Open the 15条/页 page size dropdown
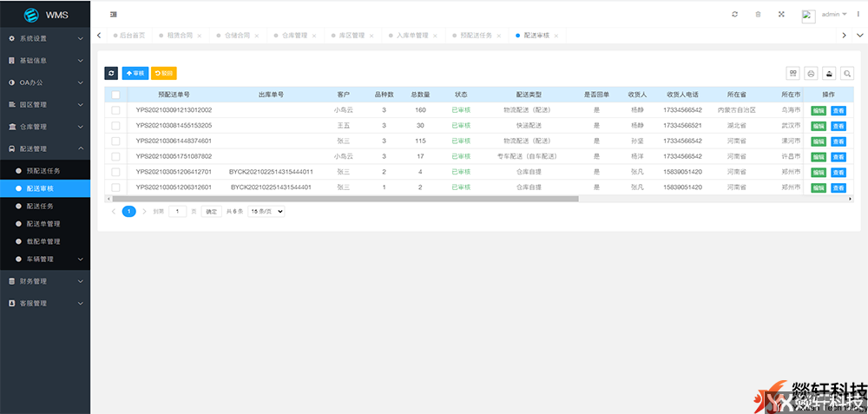Viewport: 868px width, 414px height. 266,211
